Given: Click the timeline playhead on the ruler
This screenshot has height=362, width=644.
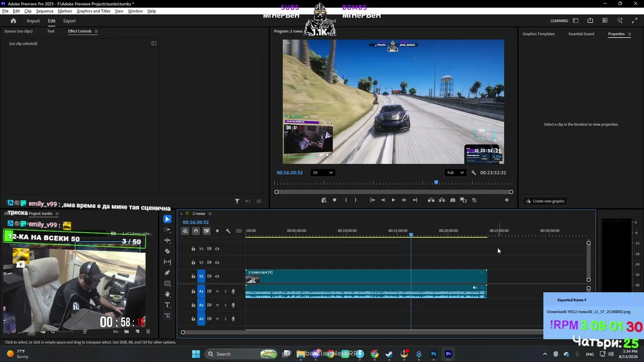Looking at the screenshot, I should pyautogui.click(x=411, y=235).
